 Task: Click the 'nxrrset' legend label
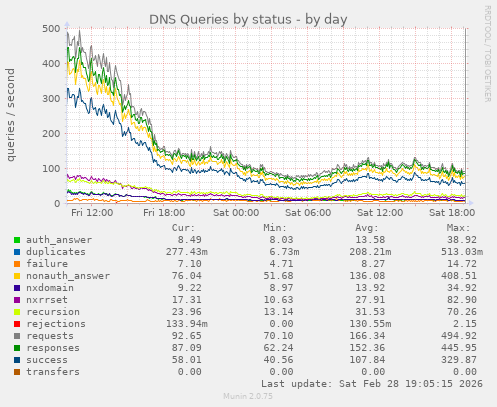tap(47, 300)
